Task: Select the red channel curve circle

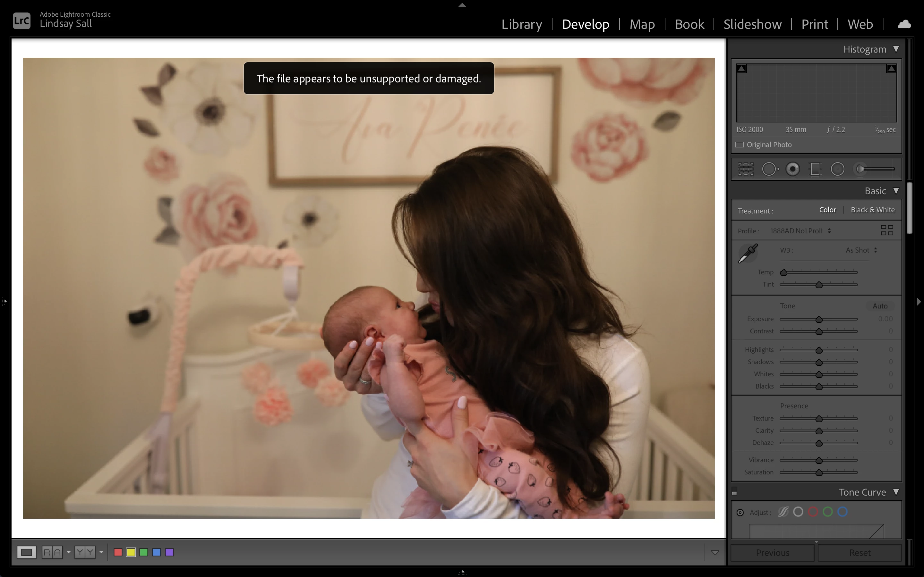Action: click(813, 512)
